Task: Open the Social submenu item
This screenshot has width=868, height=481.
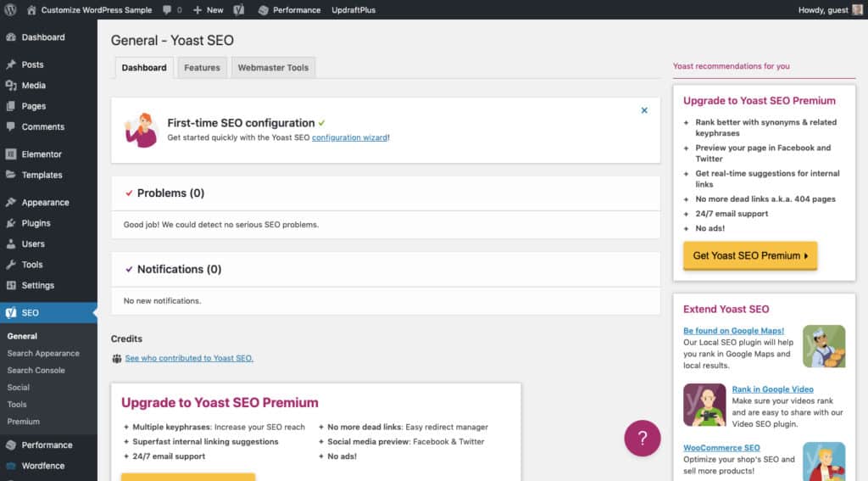Action: click(x=19, y=388)
